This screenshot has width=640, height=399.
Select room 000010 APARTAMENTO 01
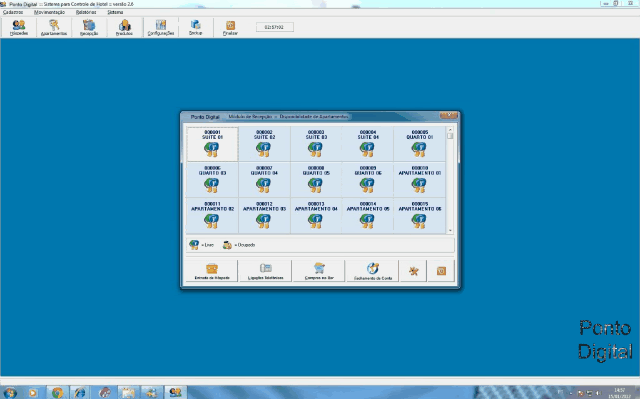pos(420,180)
